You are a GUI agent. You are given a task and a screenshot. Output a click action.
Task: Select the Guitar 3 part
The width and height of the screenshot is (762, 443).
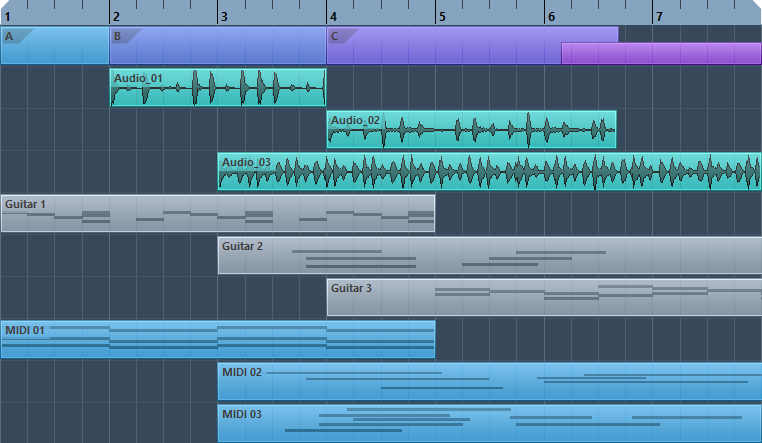[x=544, y=297]
